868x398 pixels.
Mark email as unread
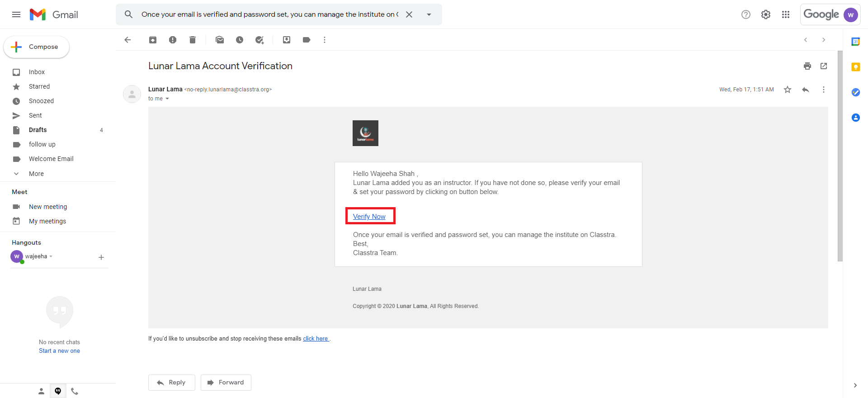(220, 40)
